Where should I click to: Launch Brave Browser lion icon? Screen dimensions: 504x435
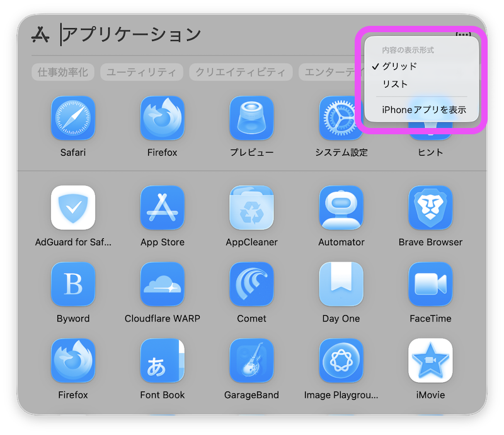click(430, 207)
